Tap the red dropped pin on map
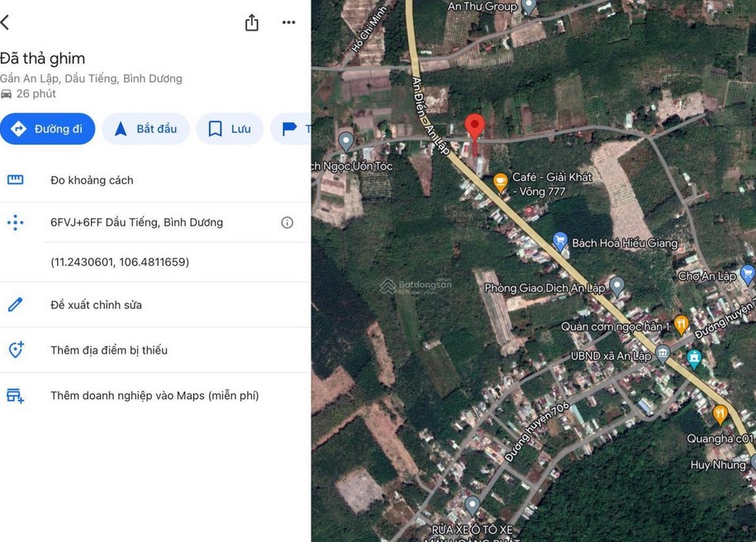756x542 pixels. pyautogui.click(x=474, y=127)
